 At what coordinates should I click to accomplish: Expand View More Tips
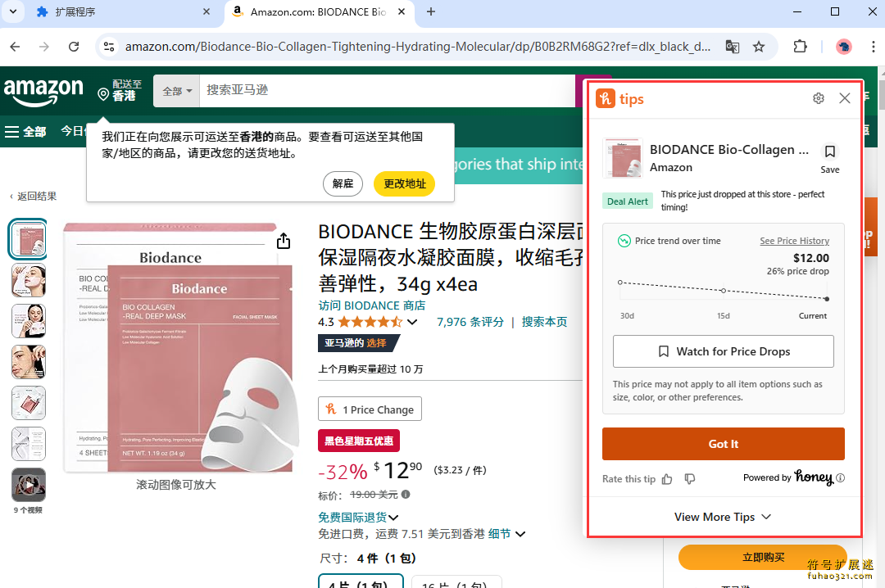[723, 517]
